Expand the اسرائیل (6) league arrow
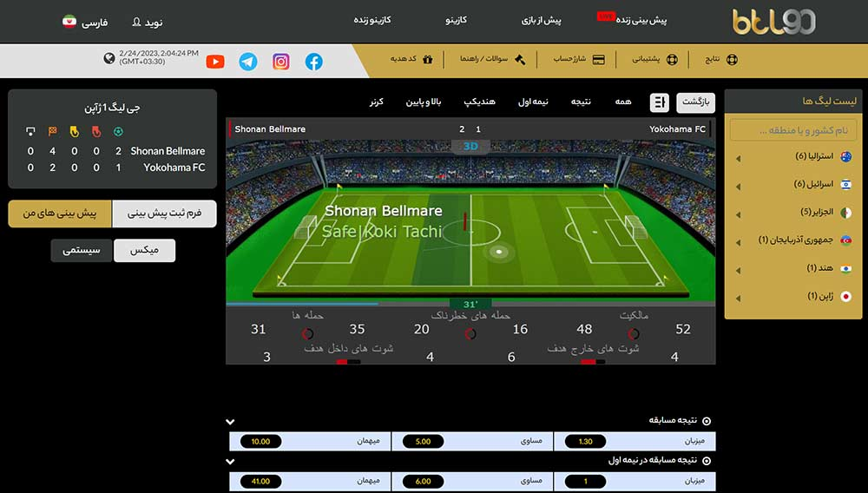 pyautogui.click(x=738, y=187)
